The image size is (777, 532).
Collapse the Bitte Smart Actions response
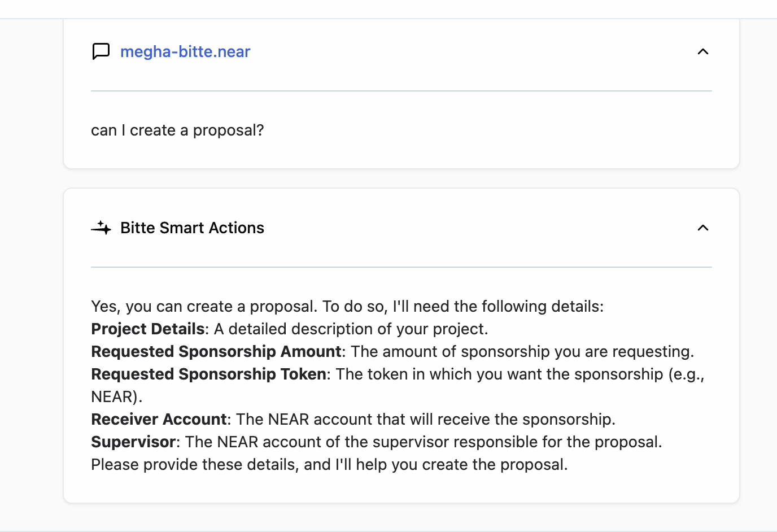click(702, 228)
